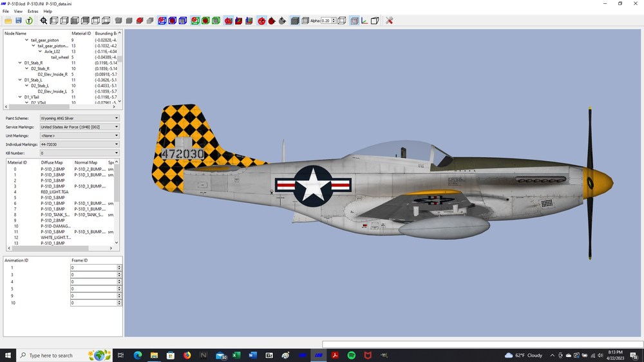The width and height of the screenshot is (644, 362).
Task: Open the Help menu
Action: click(x=48, y=11)
